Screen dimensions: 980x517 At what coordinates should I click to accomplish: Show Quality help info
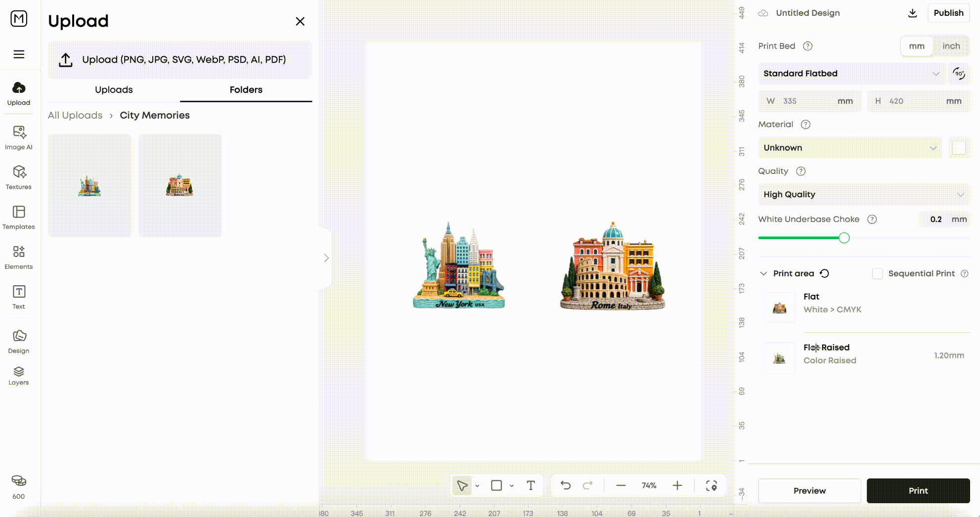(801, 171)
